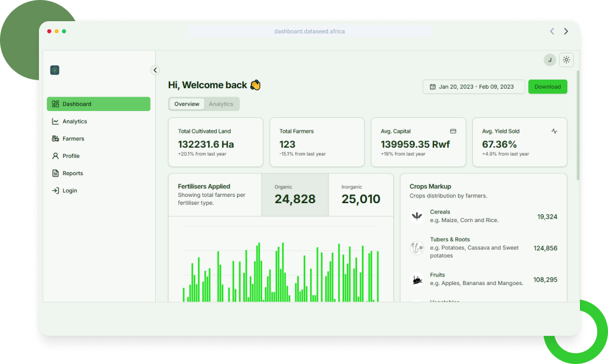Select Reports in the sidebar

click(72, 173)
